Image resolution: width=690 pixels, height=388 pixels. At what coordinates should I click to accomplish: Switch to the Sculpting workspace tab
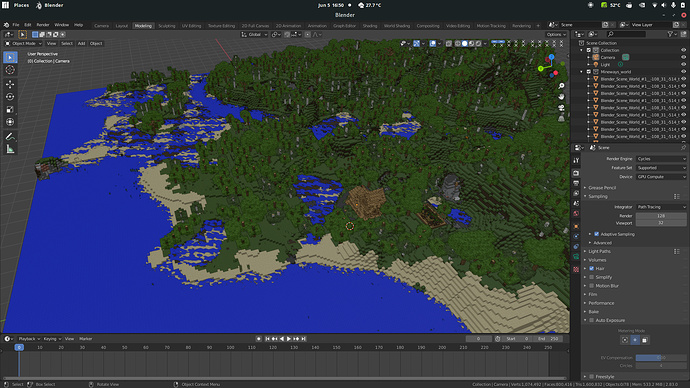click(x=167, y=26)
